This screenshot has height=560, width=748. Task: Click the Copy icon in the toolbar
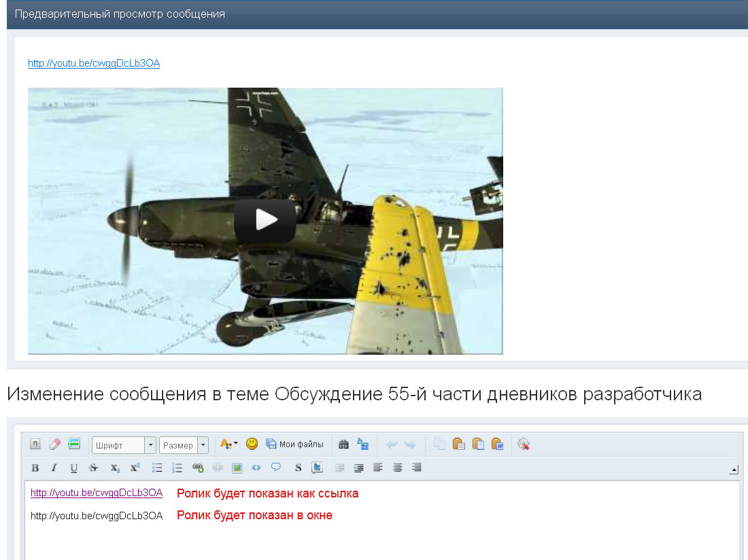[439, 444]
